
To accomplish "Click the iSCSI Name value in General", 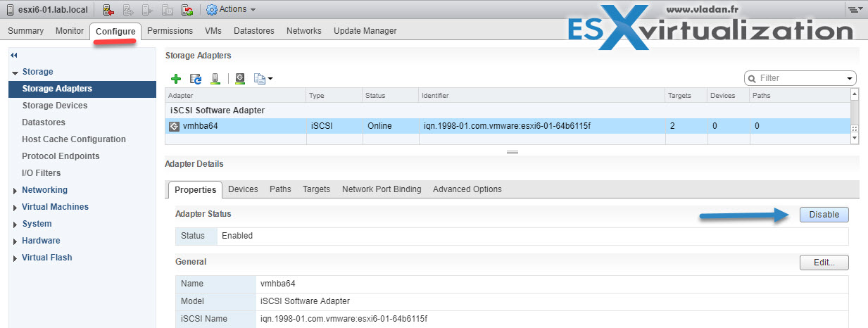I will point(344,319).
